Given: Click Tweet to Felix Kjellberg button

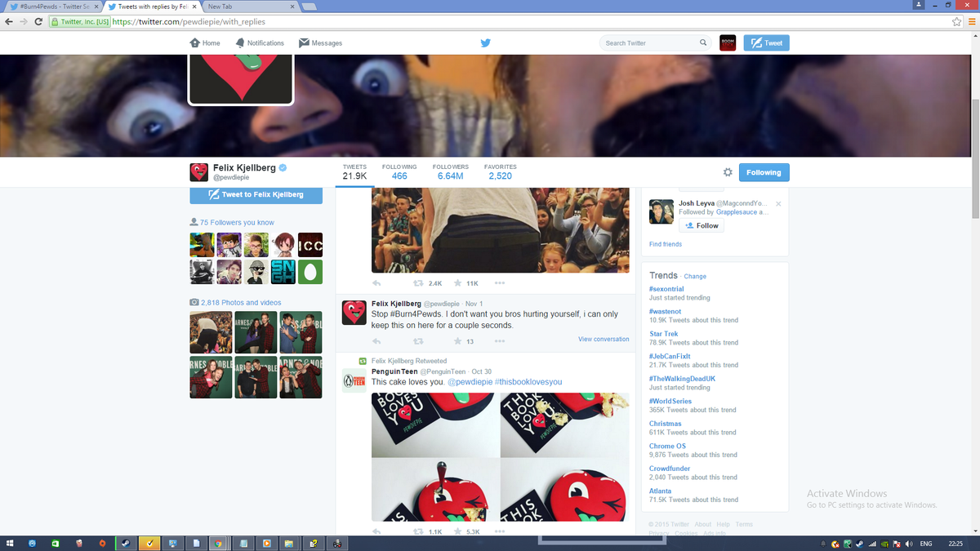Looking at the screenshot, I should pyautogui.click(x=256, y=195).
